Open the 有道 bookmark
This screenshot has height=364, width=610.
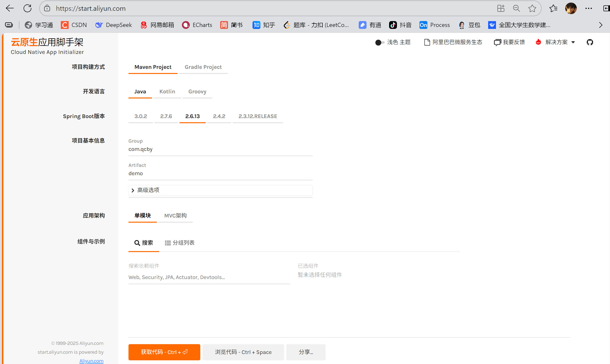tap(370, 25)
